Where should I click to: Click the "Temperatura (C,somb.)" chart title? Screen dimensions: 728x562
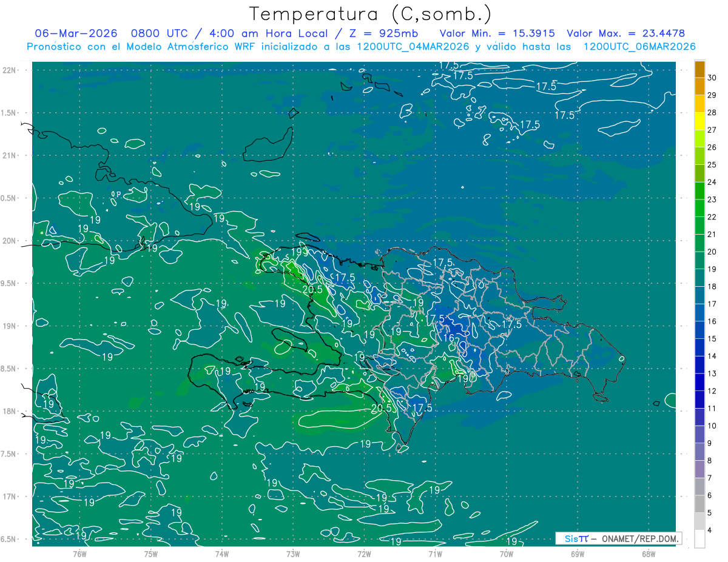point(371,13)
